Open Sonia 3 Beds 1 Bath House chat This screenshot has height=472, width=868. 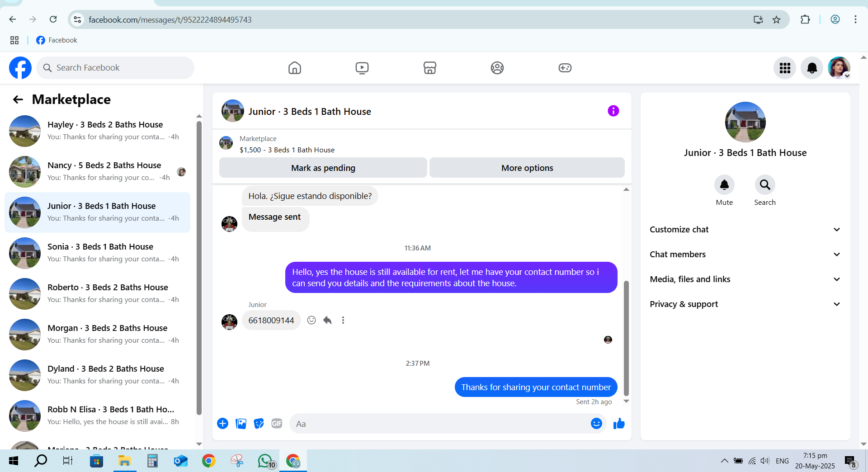[x=97, y=253]
